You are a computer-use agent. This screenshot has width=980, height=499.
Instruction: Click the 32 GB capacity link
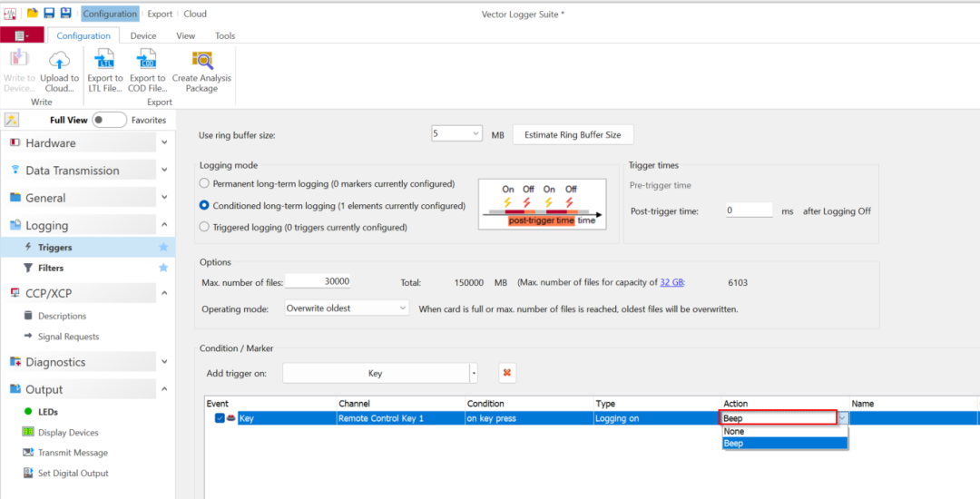671,283
